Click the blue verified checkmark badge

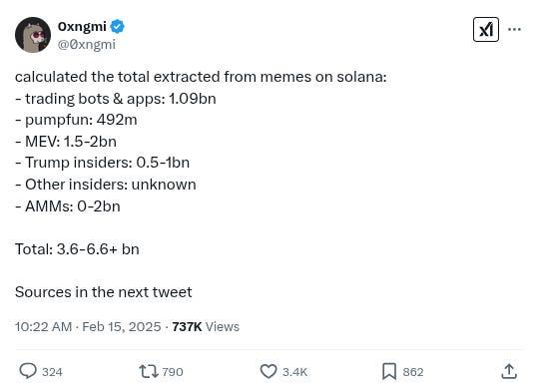117,27
